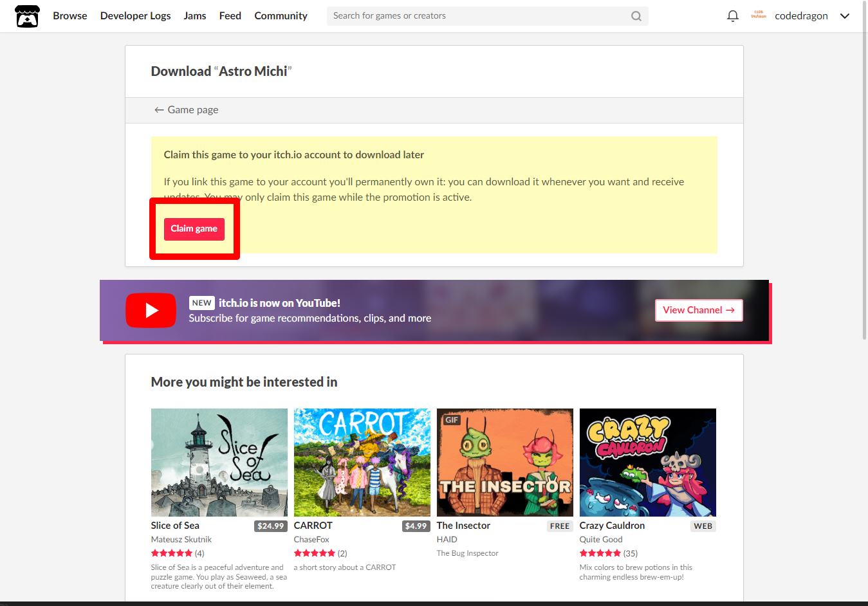Click the NEW badge in YouTube banner
The image size is (868, 606).
(x=202, y=303)
